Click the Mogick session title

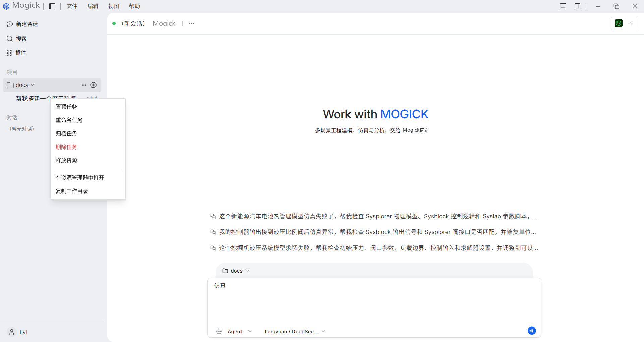tap(164, 23)
